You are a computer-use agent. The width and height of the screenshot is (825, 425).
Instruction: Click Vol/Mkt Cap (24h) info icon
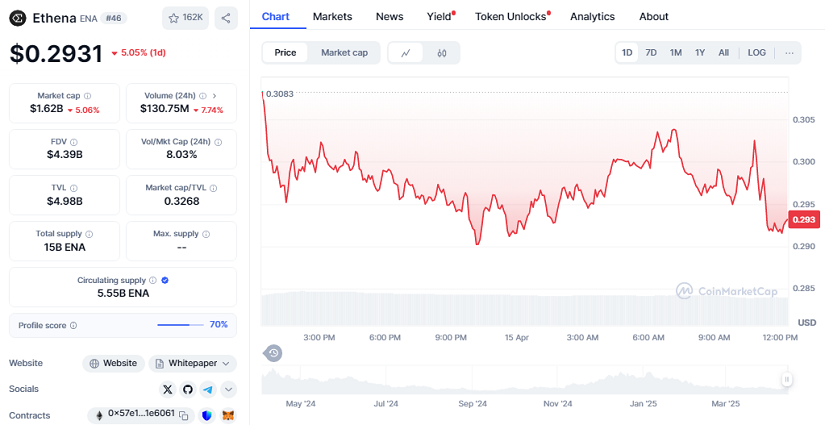[x=218, y=142]
